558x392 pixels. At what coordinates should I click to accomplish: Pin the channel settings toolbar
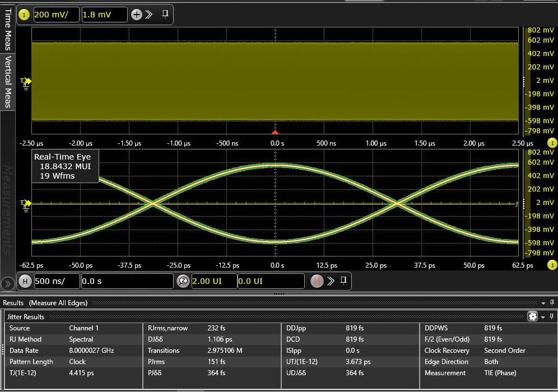pyautogui.click(x=165, y=15)
